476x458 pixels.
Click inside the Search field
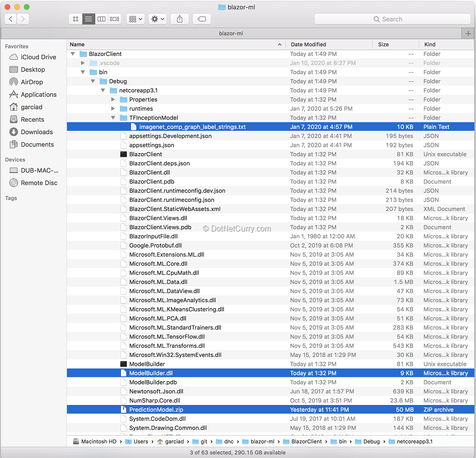(x=391, y=18)
